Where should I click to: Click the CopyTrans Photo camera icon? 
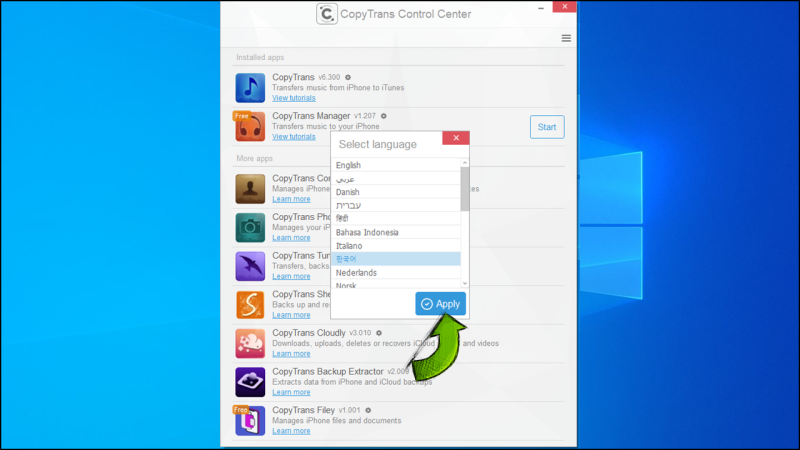tap(250, 228)
